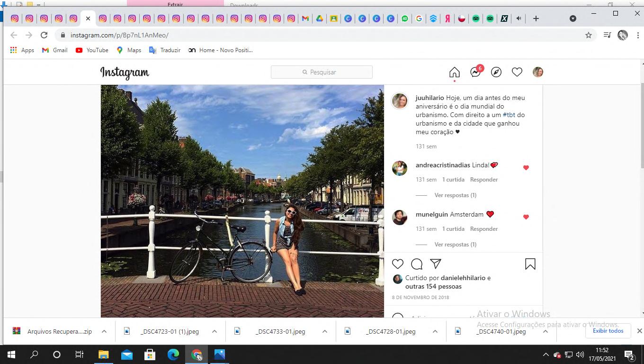Open the Home - Novo Positi... bookmark
The width and height of the screenshot is (644, 364).
[x=221, y=50]
